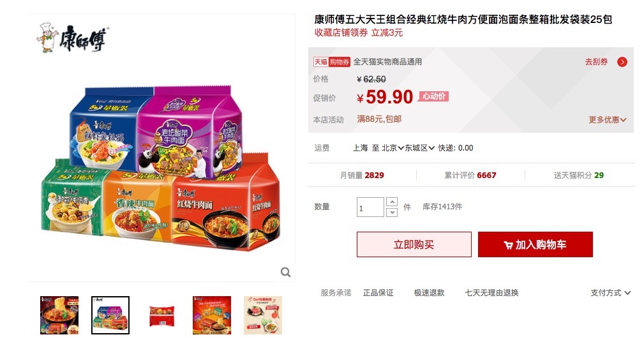Open the 东城区 district dropdown
The image size is (644, 344).
tap(420, 148)
